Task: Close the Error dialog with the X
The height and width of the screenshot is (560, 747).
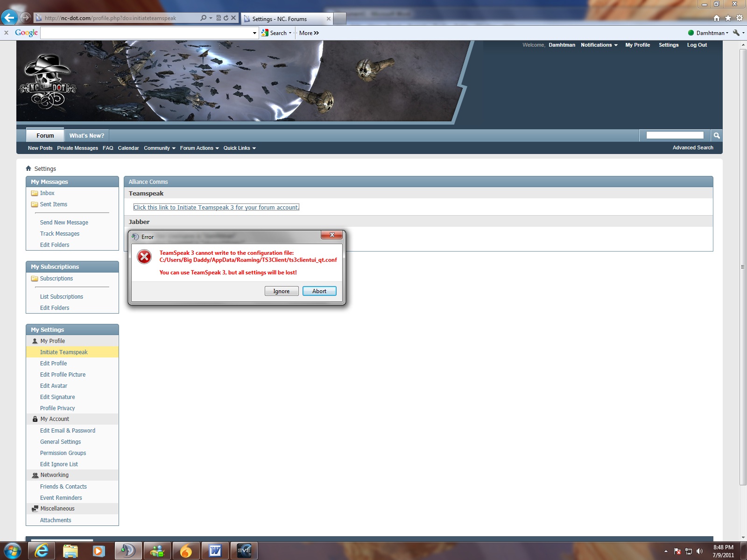Action: pyautogui.click(x=332, y=235)
